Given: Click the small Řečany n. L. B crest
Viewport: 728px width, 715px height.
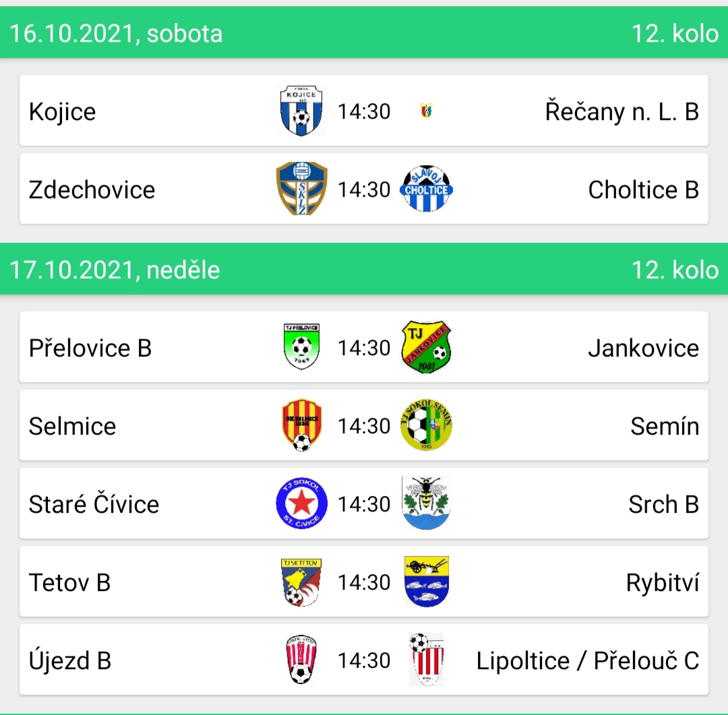Looking at the screenshot, I should pos(426,111).
